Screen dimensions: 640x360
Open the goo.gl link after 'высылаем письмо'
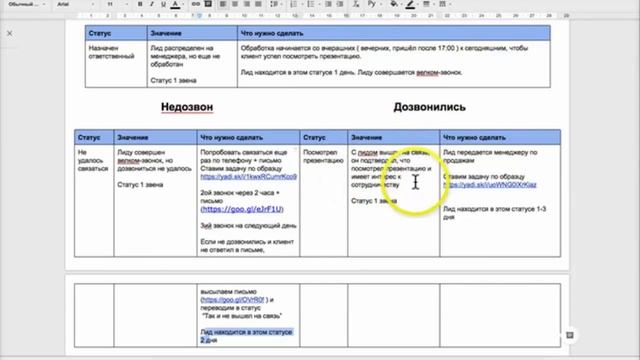click(233, 300)
